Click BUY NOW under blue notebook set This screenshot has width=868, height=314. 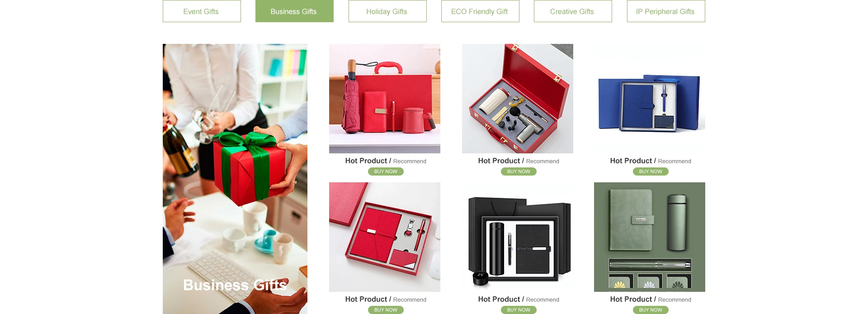coord(651,171)
